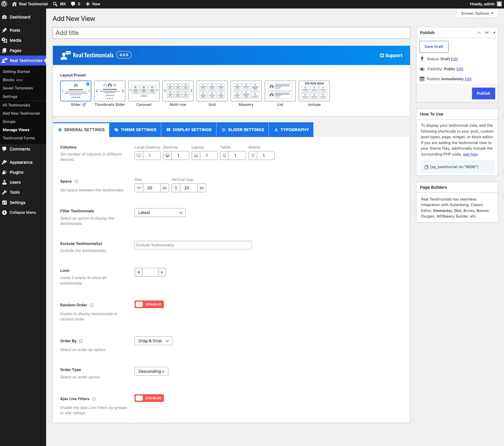Edit the Draft status link
Screen dimensions: 504x446
pyautogui.click(x=454, y=59)
